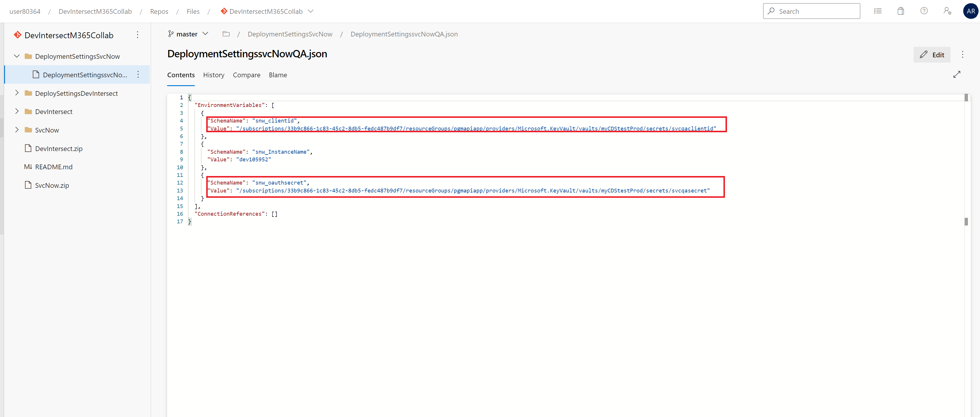Viewport: 980px width, 417px height.
Task: Click the Edit button
Action: pos(932,54)
